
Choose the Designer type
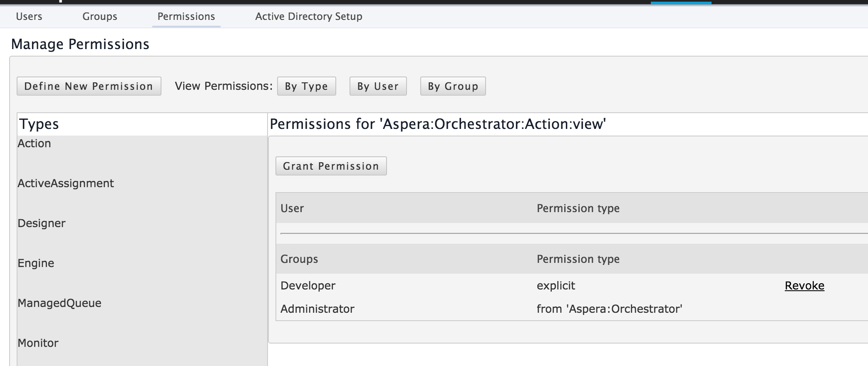(42, 223)
